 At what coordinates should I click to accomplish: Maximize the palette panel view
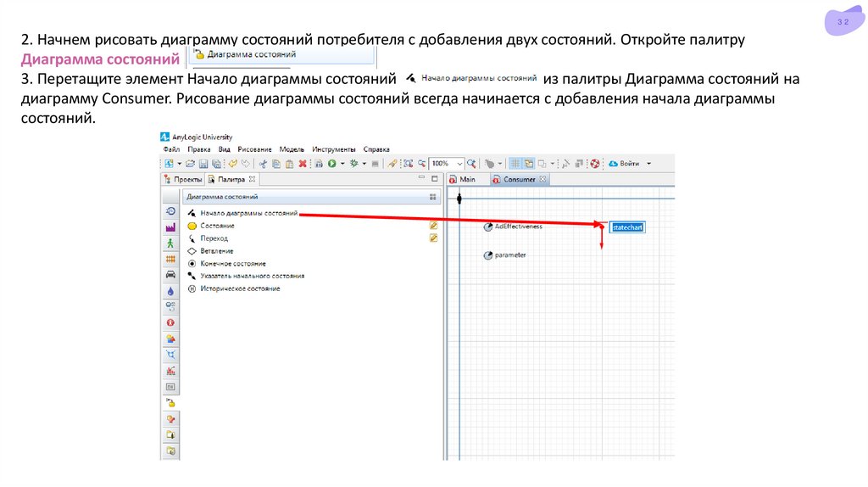coord(435,178)
